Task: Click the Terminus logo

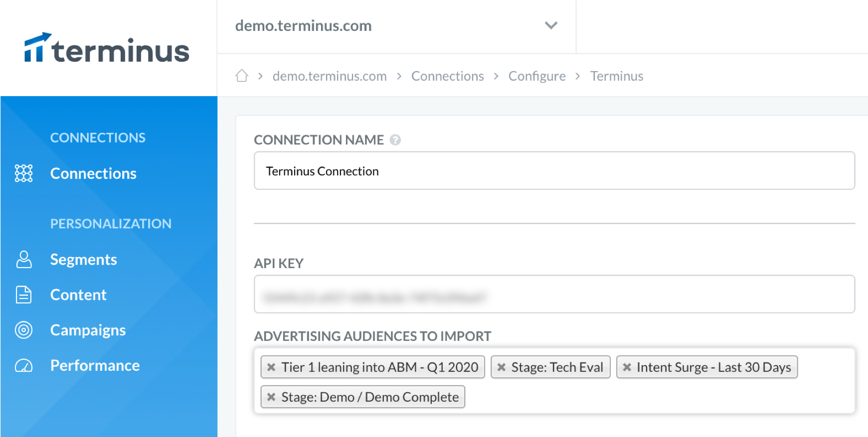Action: click(107, 48)
